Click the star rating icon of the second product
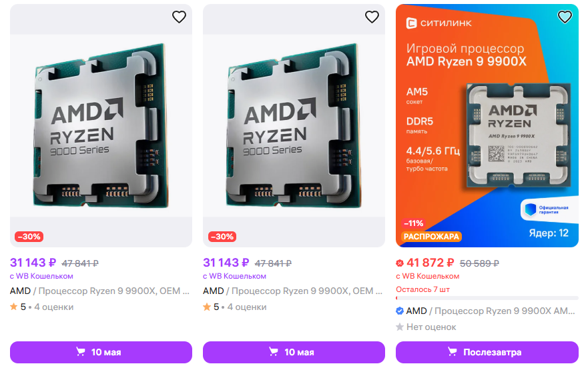The height and width of the screenshot is (378, 588). click(206, 307)
